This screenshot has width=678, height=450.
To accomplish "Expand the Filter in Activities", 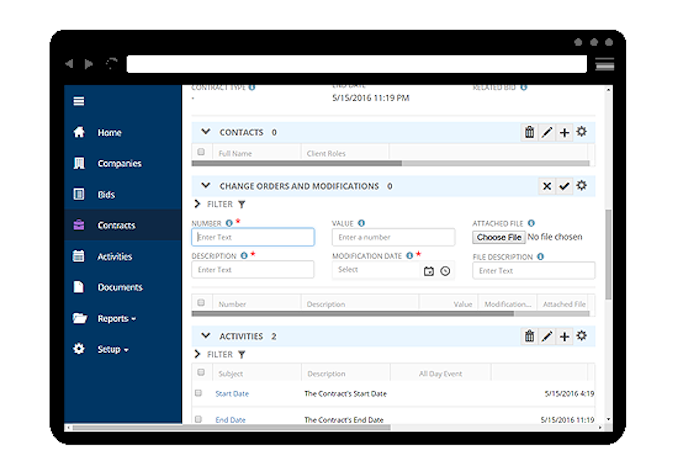I will 198,354.
